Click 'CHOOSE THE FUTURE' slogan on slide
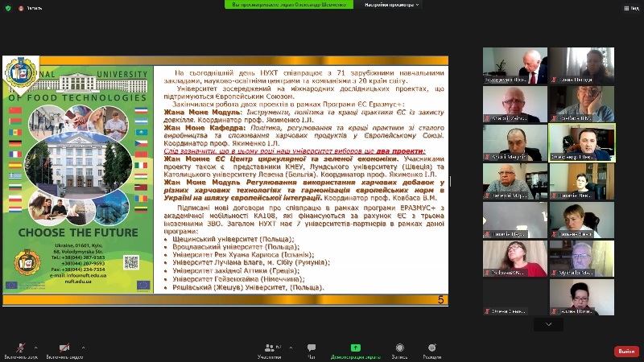 pyautogui.click(x=78, y=232)
